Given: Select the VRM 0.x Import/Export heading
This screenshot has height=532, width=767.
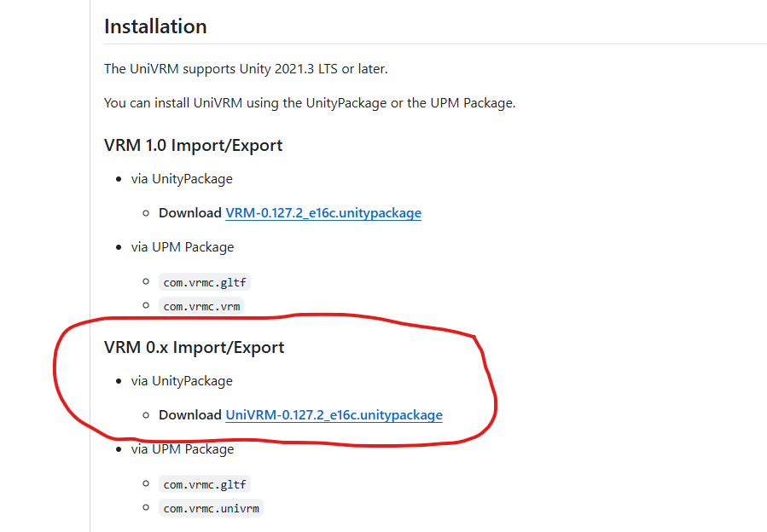Looking at the screenshot, I should 194,347.
